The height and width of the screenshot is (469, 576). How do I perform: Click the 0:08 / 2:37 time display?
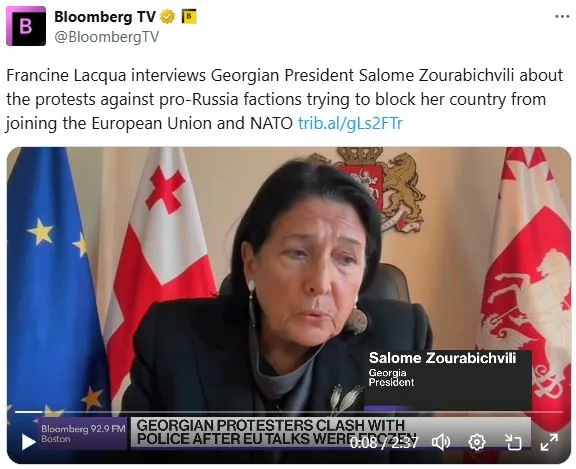point(384,443)
